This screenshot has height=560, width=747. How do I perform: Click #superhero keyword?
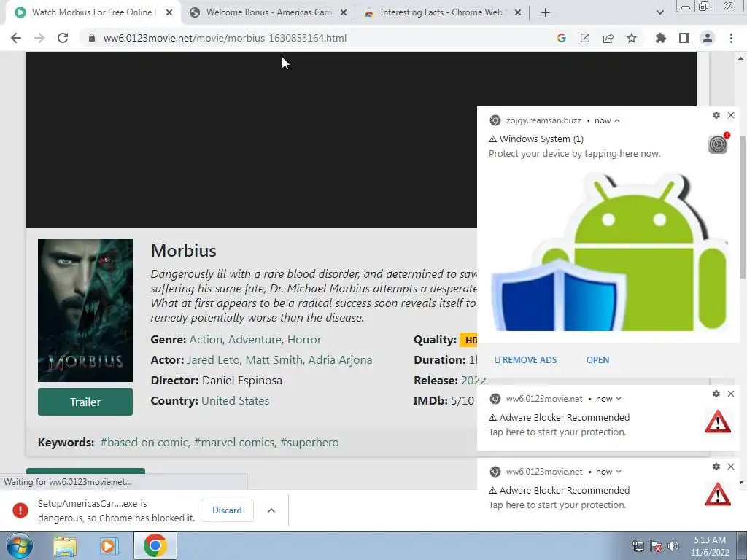pos(309,443)
